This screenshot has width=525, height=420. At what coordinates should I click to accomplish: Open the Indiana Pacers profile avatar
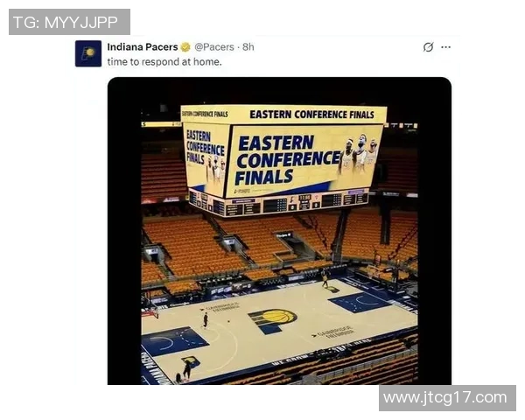(x=88, y=53)
